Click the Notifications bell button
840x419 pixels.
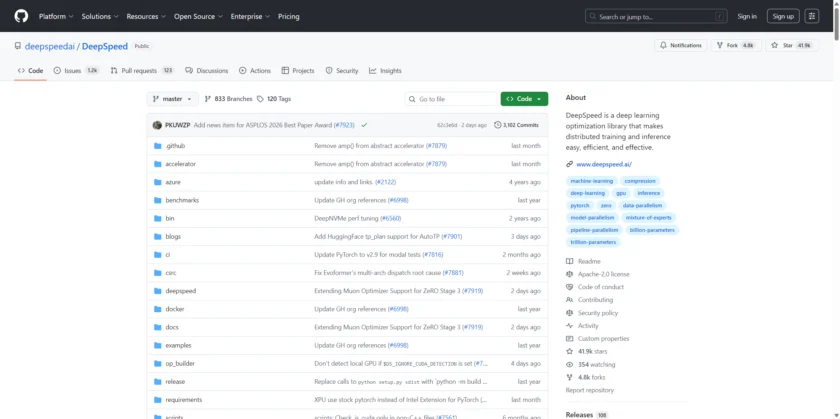coord(680,46)
